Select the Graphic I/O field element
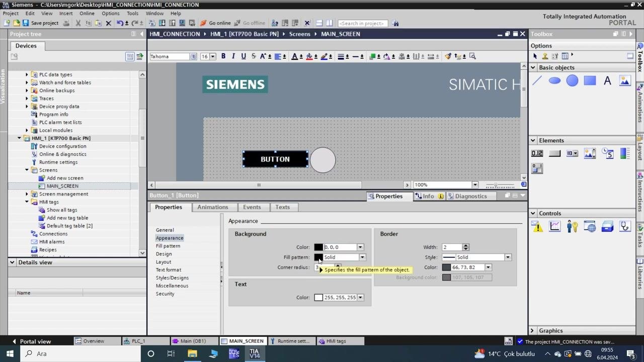The height and width of the screenshot is (362, 644). [x=590, y=153]
